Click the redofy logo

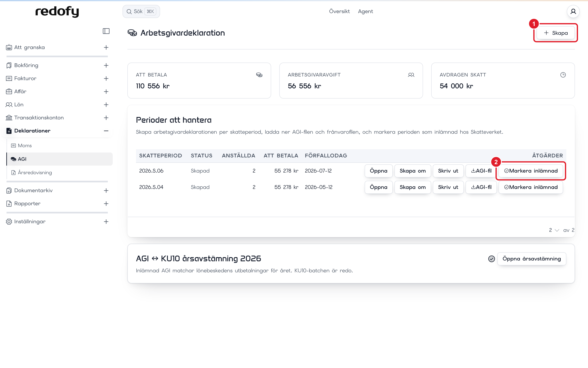(57, 11)
